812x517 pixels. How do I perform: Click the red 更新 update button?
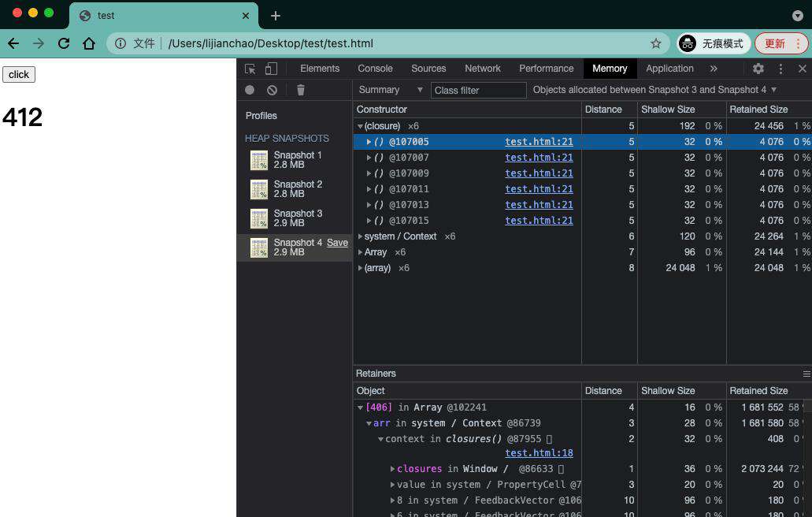pyautogui.click(x=775, y=43)
